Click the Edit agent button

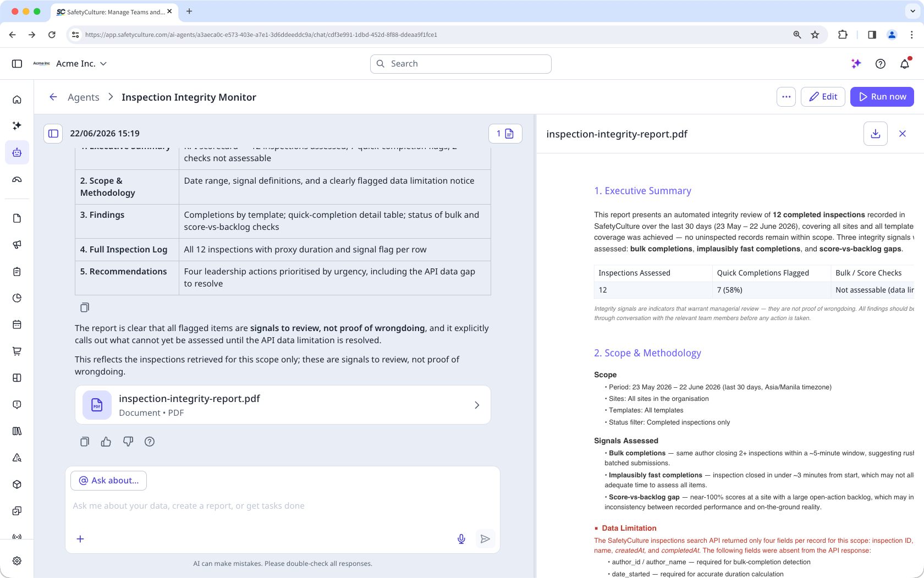click(823, 97)
